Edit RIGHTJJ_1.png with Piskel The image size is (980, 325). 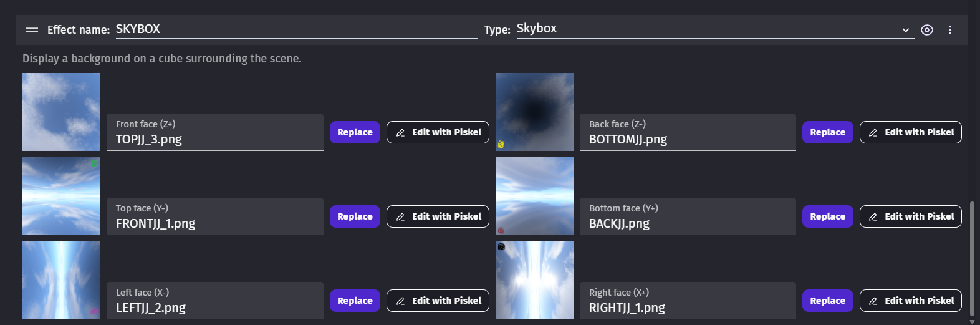(x=910, y=301)
